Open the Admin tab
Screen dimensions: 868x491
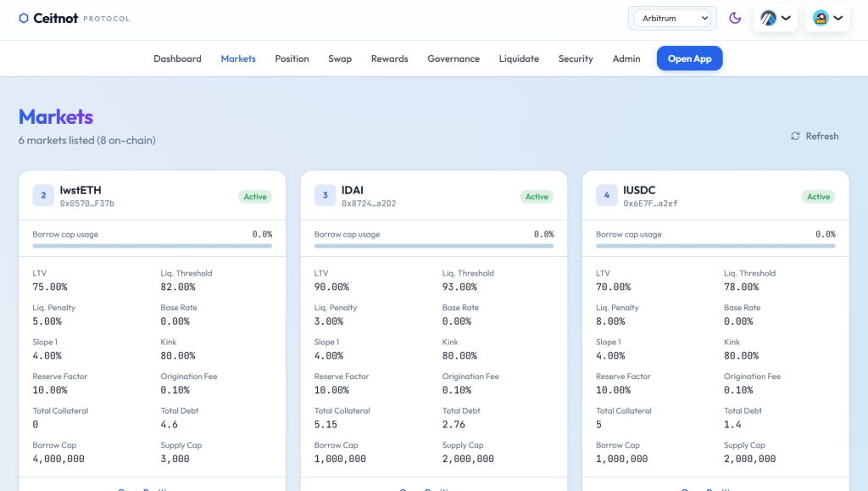pyautogui.click(x=626, y=59)
